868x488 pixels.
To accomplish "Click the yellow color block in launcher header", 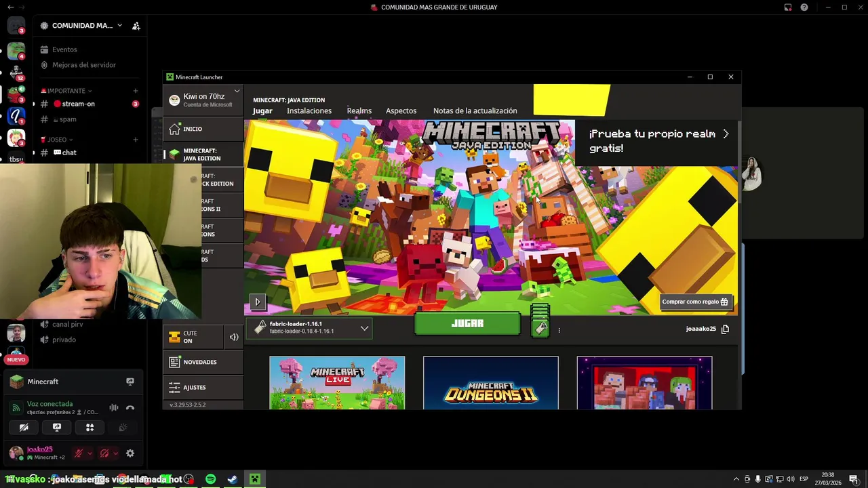I will pos(572,100).
